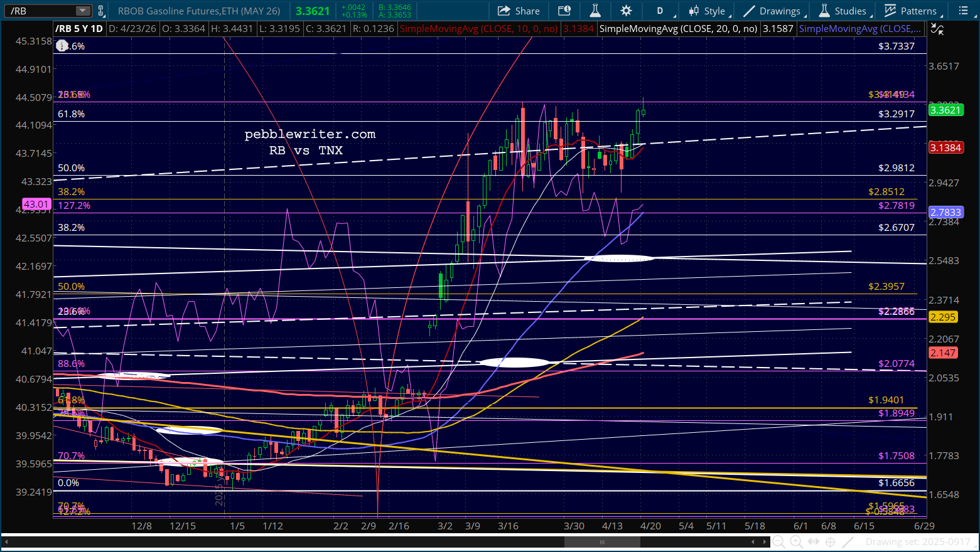Screen dimensions: 980x552
Task: Click the $3.2917 Fibonacci level label
Action: [897, 114]
